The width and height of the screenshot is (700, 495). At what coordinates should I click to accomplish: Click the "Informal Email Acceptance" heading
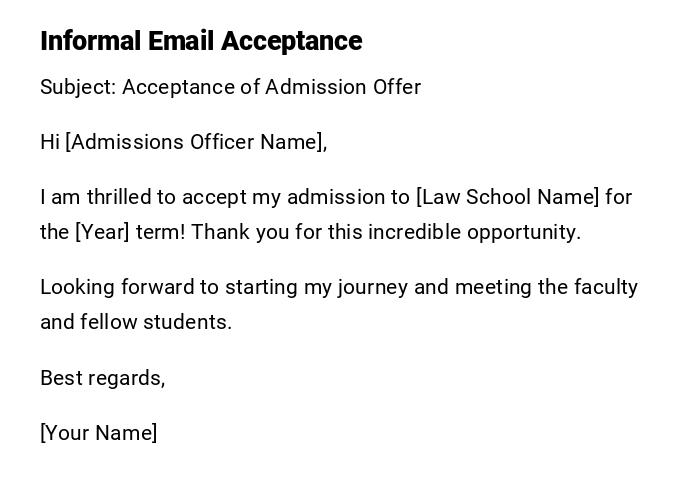coord(201,41)
